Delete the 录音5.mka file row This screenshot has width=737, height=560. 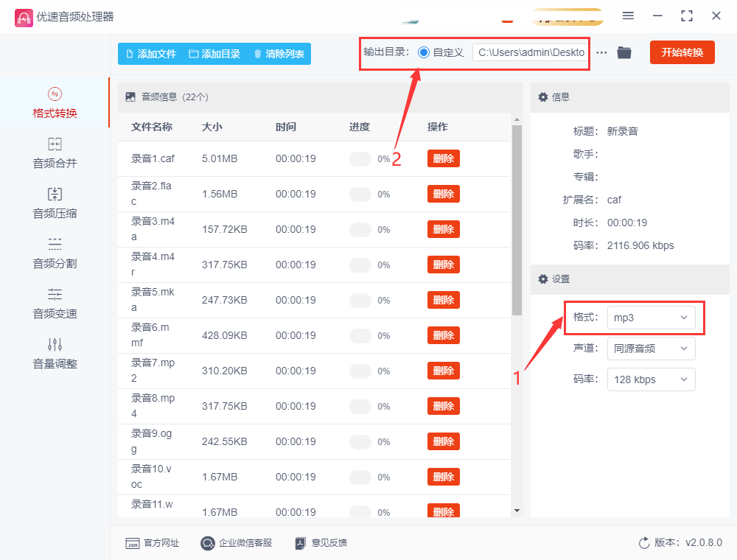pos(443,300)
